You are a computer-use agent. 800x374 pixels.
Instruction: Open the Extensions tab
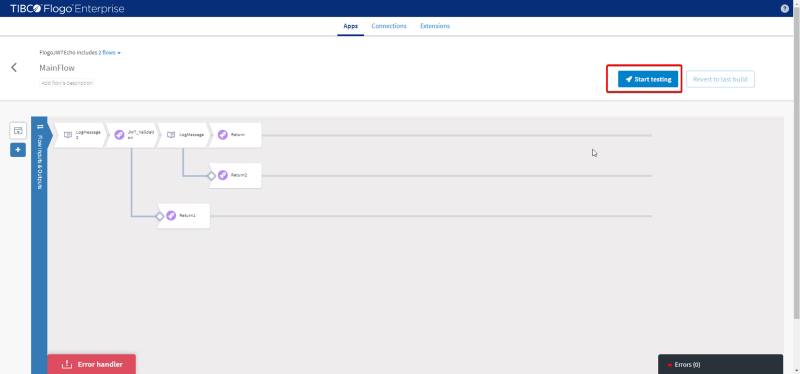tap(435, 26)
